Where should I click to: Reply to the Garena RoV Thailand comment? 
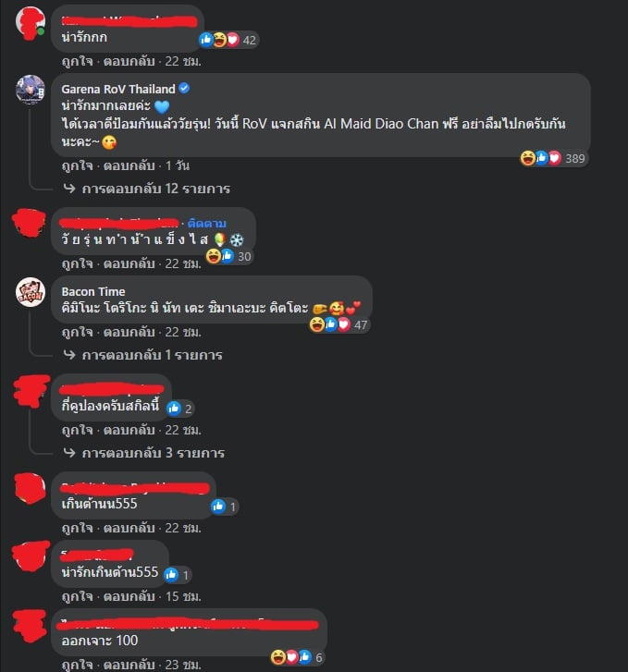coord(129,165)
